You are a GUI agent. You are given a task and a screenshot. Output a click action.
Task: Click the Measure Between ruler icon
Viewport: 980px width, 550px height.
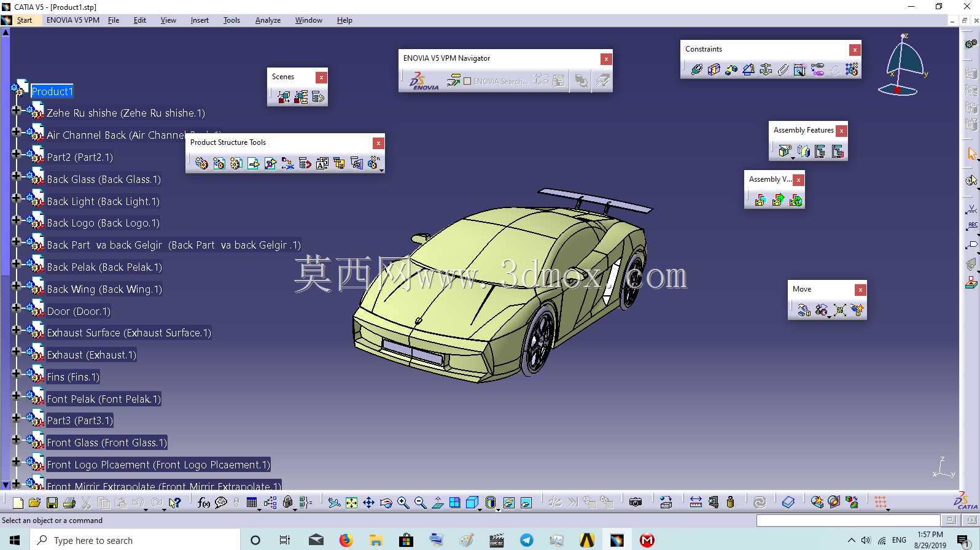click(696, 502)
